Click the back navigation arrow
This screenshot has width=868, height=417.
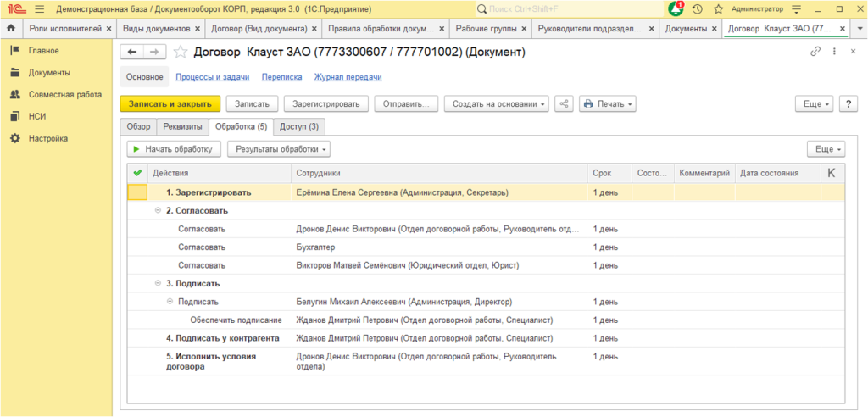tap(132, 53)
